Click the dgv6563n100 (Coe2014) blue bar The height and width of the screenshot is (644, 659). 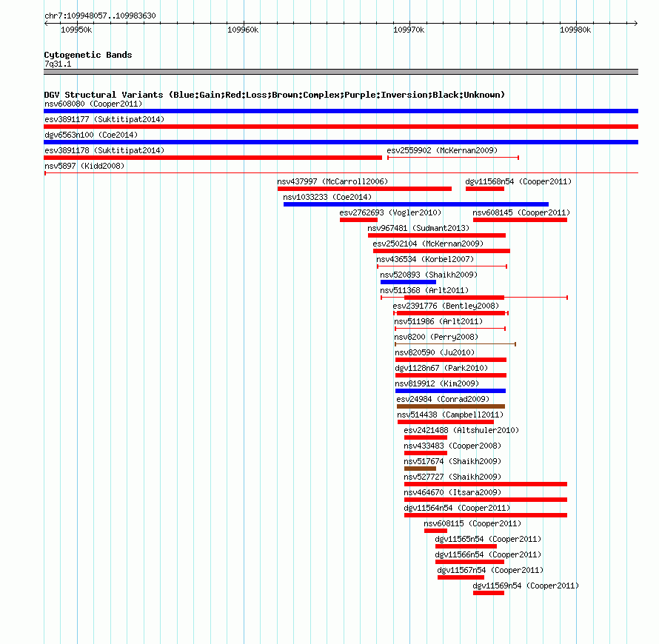[x=341, y=142]
